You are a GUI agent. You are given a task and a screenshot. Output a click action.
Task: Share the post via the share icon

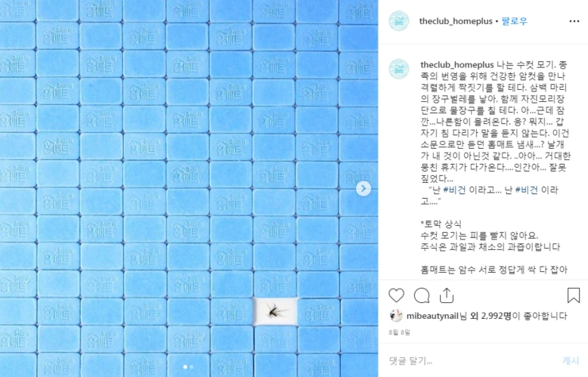click(x=447, y=296)
